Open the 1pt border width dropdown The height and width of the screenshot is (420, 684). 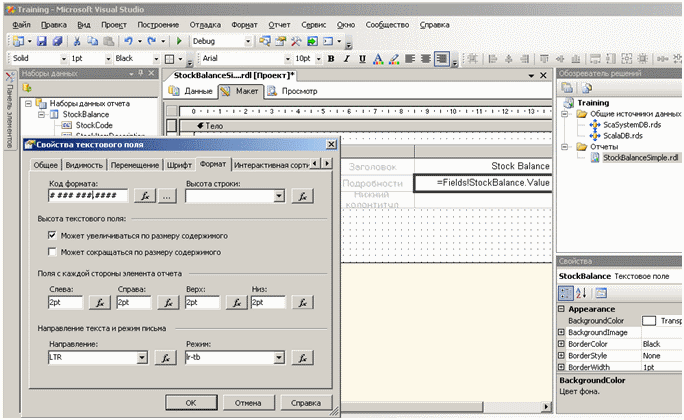pyautogui.click(x=108, y=59)
